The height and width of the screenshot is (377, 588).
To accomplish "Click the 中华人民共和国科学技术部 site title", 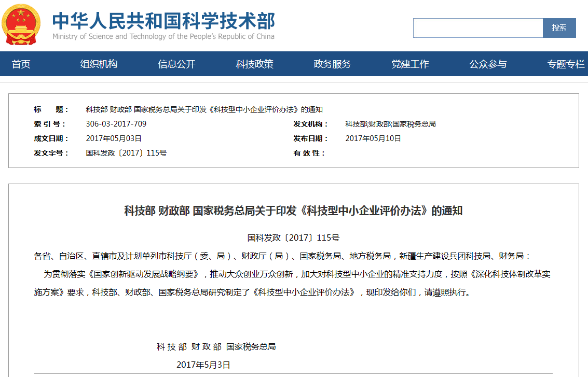I will 163,21.
